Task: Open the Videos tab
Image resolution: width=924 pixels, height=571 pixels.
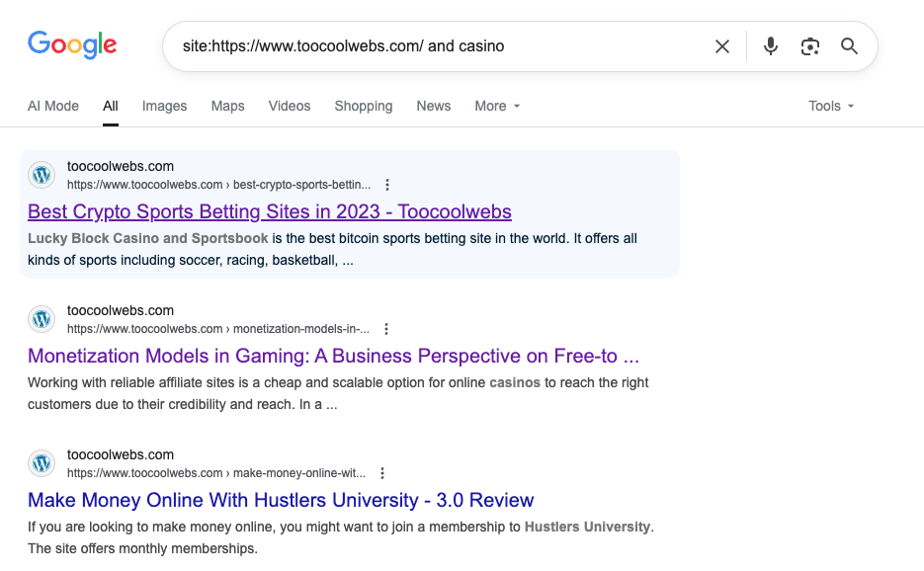Action: point(290,106)
